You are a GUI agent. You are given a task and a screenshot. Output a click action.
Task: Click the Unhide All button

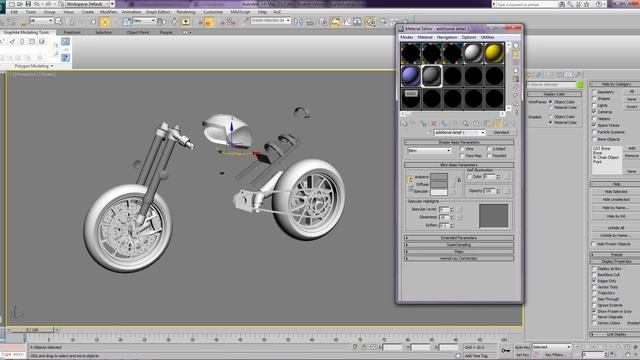616,228
